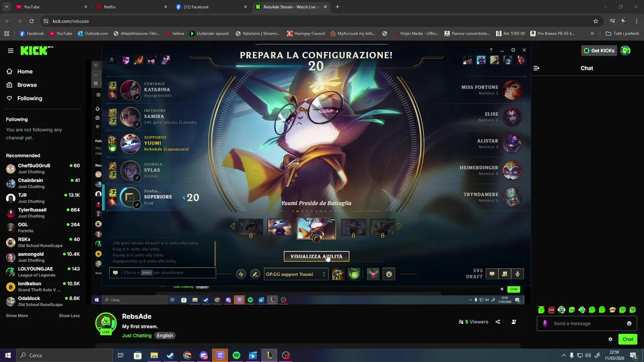Click the first green Kick emote
Screen dimensions: 644x362
[x=541, y=310]
